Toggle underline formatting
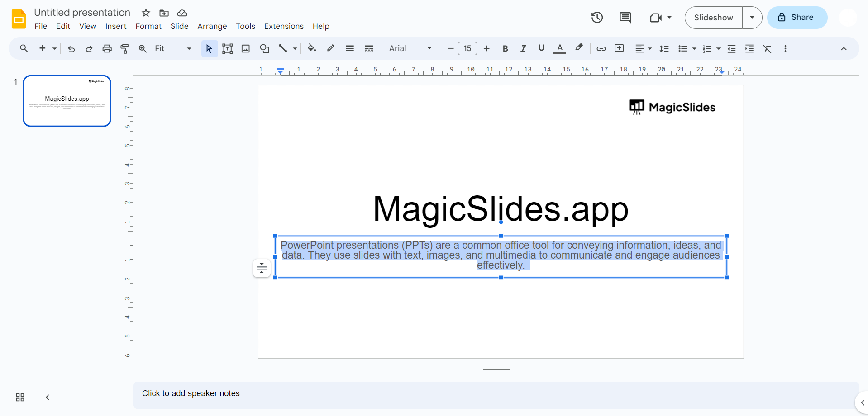Image resolution: width=868 pixels, height=416 pixels. pyautogui.click(x=541, y=49)
